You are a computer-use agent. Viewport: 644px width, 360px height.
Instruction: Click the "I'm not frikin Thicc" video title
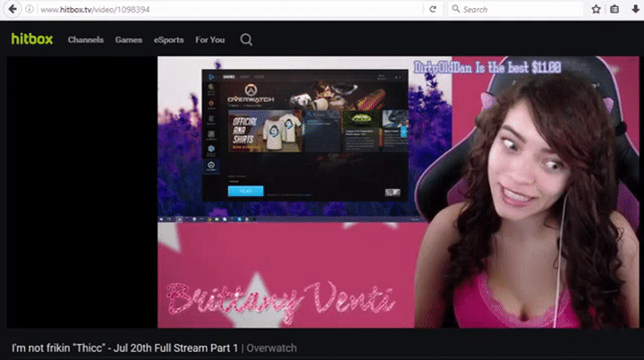tap(125, 347)
